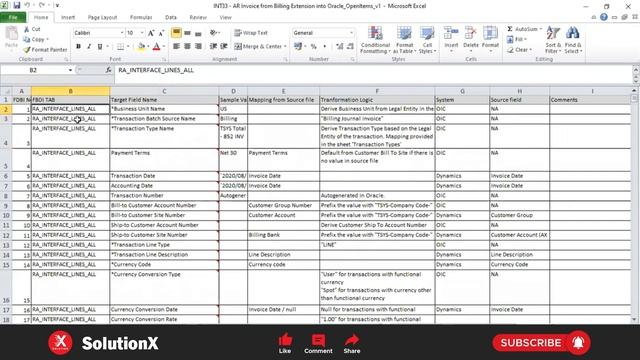Click the Paste clipboard icon

click(11, 35)
